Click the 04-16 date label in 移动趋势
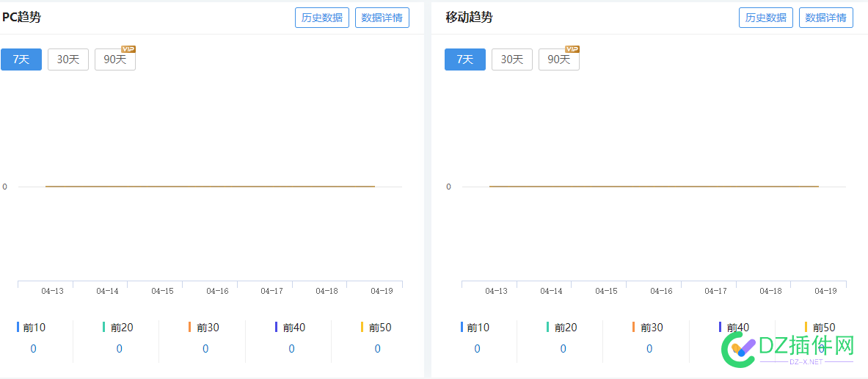Viewport: 868px width, 379px height. [x=661, y=291]
